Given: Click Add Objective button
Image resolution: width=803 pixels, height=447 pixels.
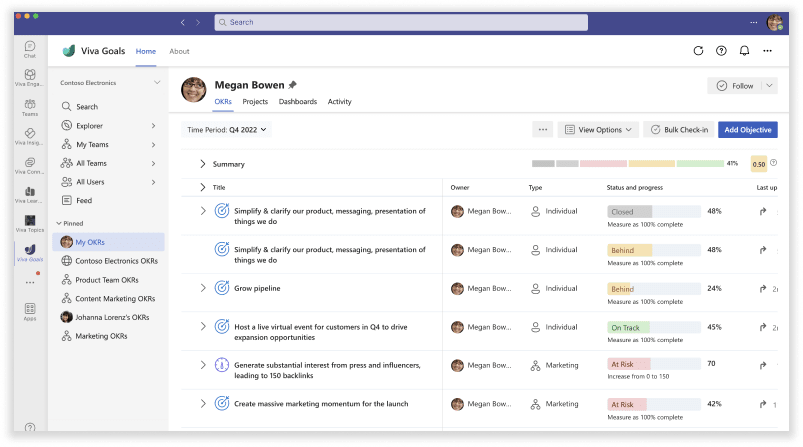Looking at the screenshot, I should [748, 130].
